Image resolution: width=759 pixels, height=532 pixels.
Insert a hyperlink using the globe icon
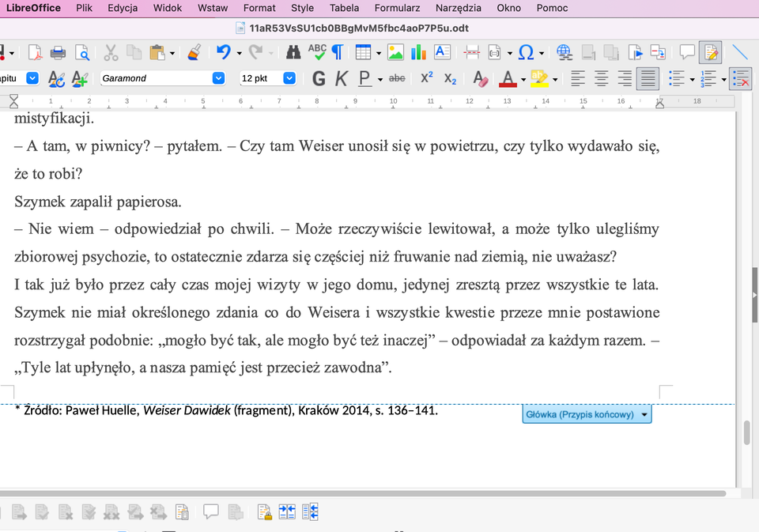click(x=565, y=51)
